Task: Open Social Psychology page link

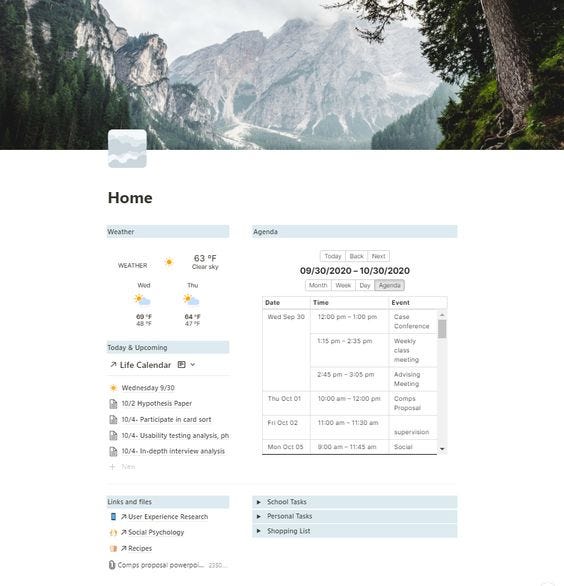Action: click(x=156, y=533)
